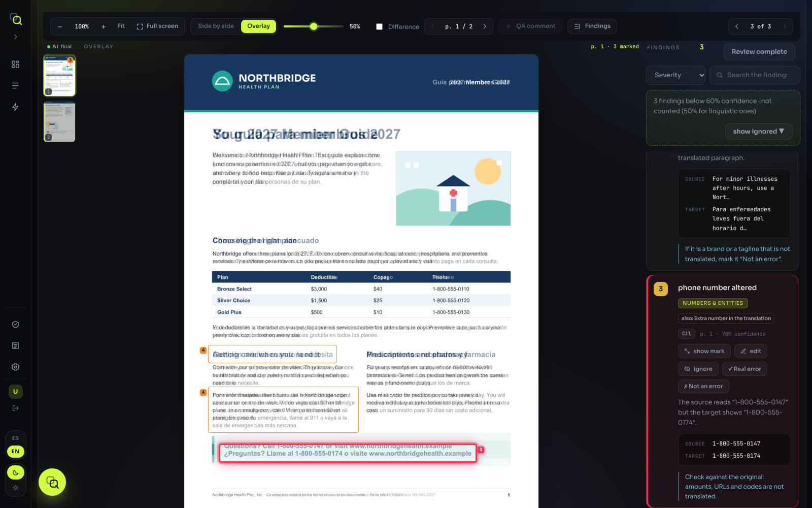Switch to light mode with the sun icon
Screen dimensions: 812x508
[16, 488]
